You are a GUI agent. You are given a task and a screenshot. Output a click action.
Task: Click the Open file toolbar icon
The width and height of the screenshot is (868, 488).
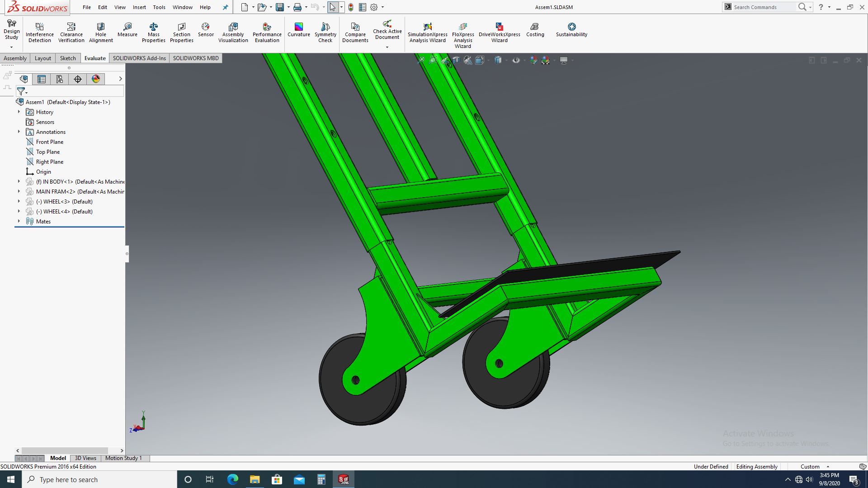click(262, 7)
